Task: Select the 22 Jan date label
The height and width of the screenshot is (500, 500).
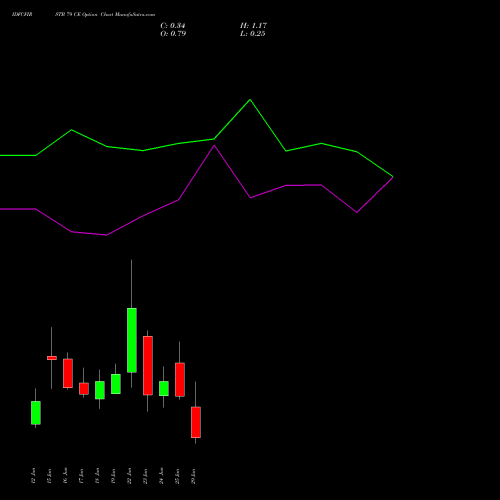Action: click(x=129, y=476)
